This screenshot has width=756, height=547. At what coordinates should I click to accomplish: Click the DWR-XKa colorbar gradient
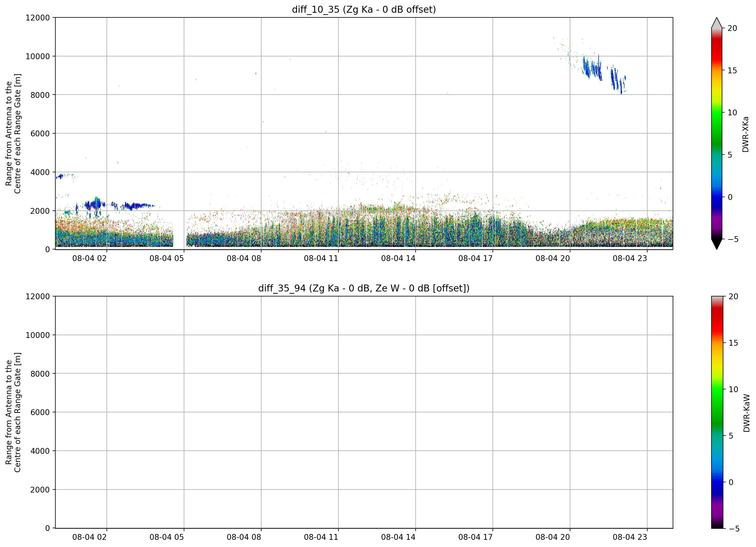(x=717, y=134)
